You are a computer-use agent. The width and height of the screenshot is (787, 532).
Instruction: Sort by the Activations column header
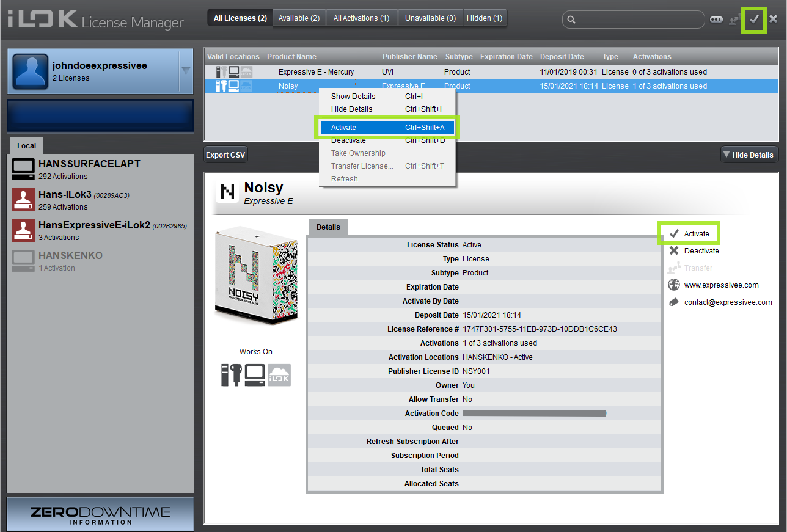652,57
